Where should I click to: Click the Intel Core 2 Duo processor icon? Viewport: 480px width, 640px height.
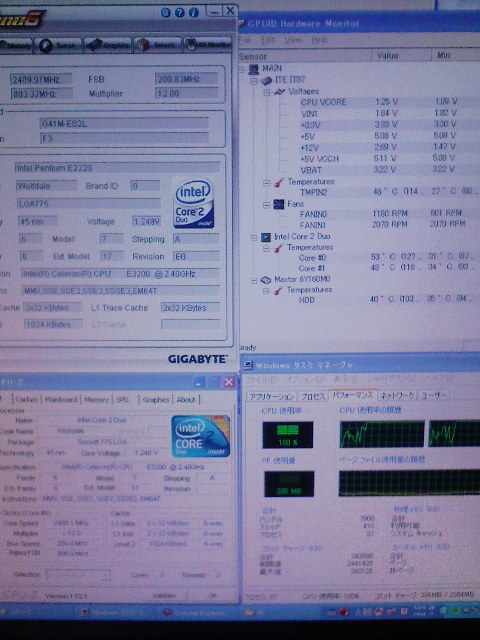point(266,237)
